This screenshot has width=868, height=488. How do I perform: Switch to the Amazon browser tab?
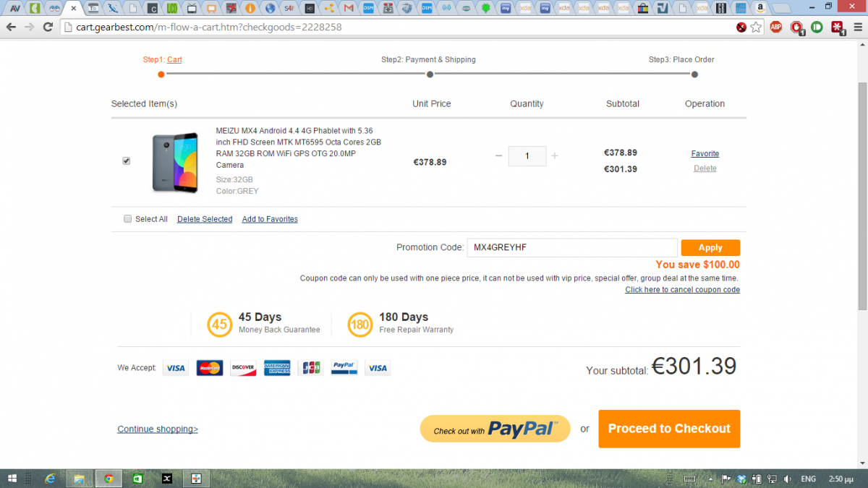click(x=759, y=9)
